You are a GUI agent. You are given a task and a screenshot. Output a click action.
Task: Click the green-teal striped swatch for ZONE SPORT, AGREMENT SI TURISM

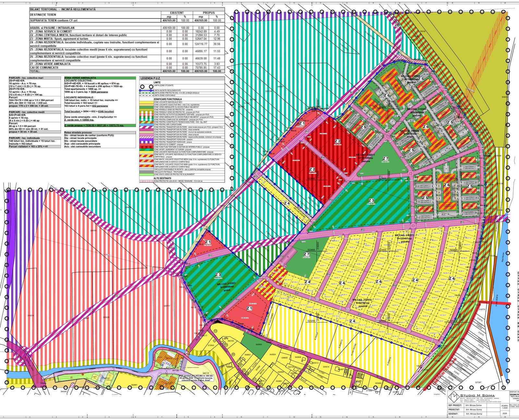pyautogui.click(x=147, y=150)
